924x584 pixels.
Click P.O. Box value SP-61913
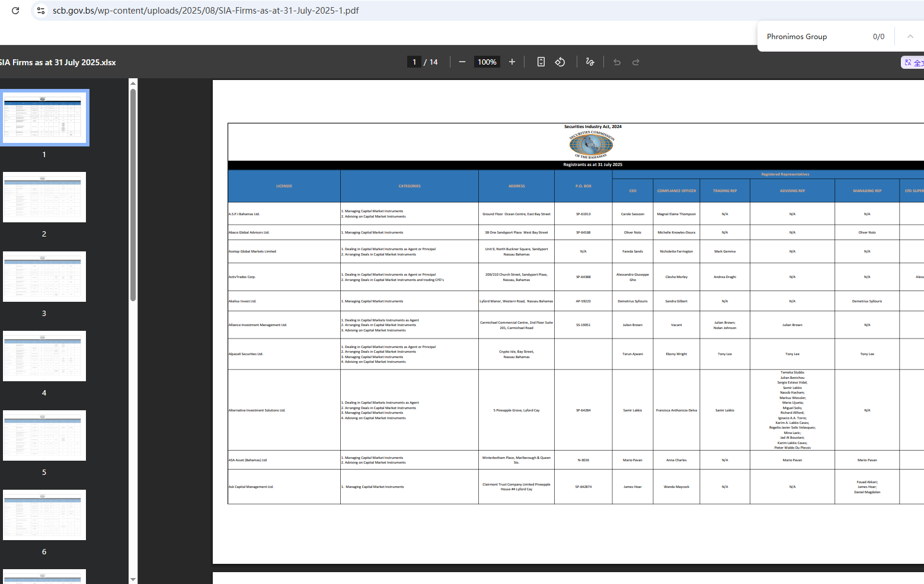pos(583,214)
